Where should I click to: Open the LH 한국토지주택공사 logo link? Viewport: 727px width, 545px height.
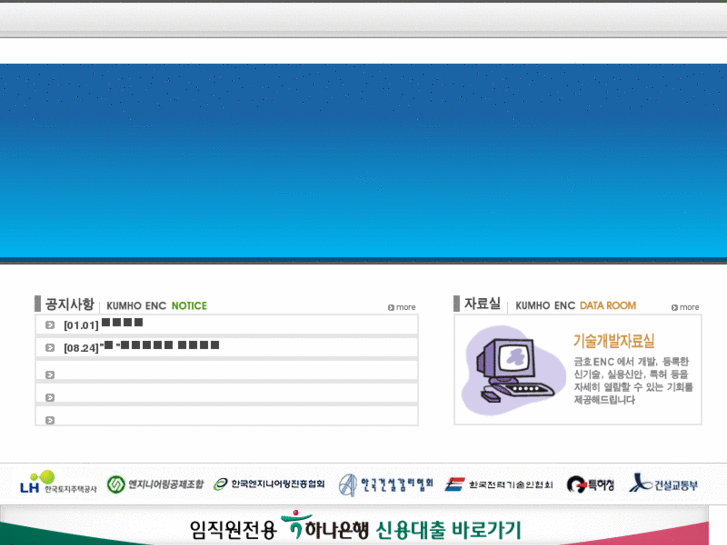point(58,482)
